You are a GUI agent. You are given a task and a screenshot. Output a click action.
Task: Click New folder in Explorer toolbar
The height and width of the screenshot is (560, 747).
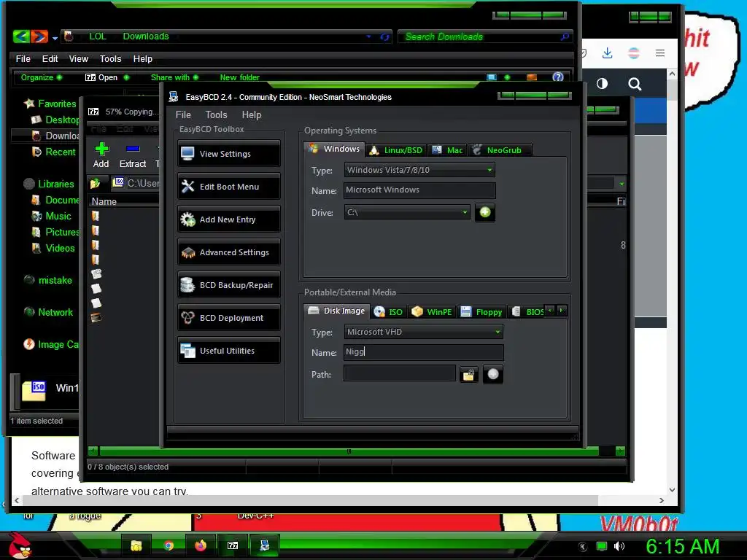[x=239, y=77]
